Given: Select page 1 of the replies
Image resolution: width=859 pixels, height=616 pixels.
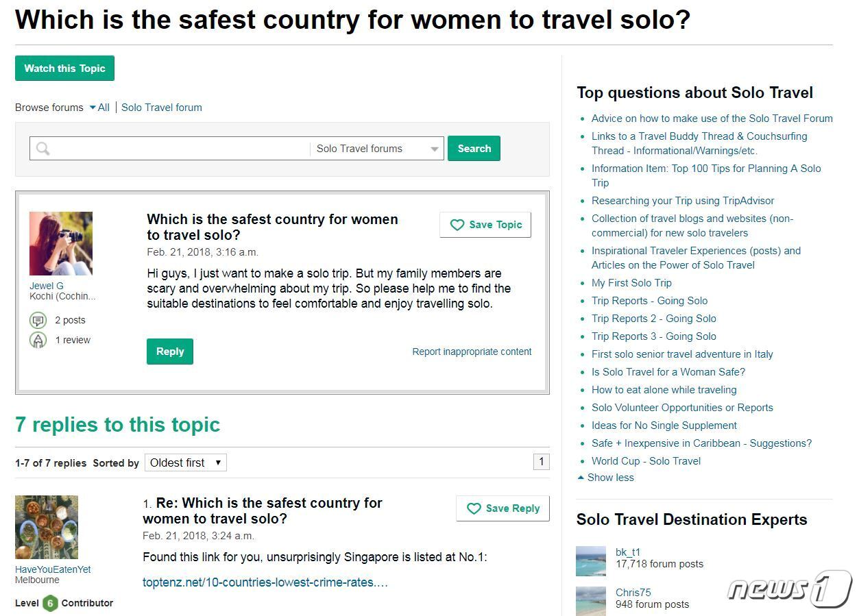Looking at the screenshot, I should [541, 462].
